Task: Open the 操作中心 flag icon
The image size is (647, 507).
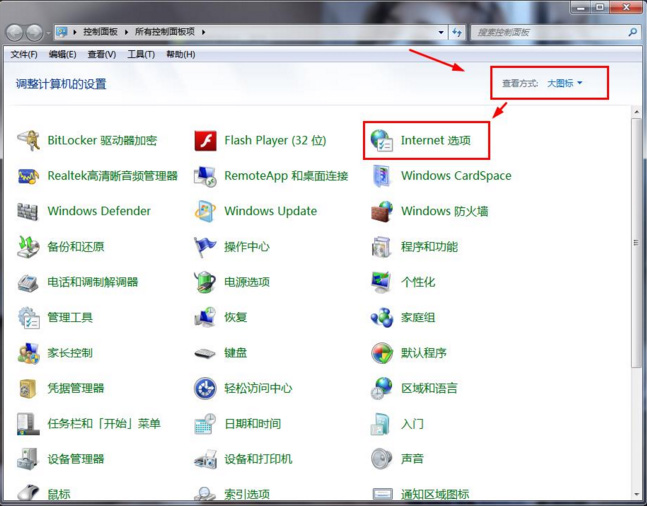Action: (x=205, y=247)
